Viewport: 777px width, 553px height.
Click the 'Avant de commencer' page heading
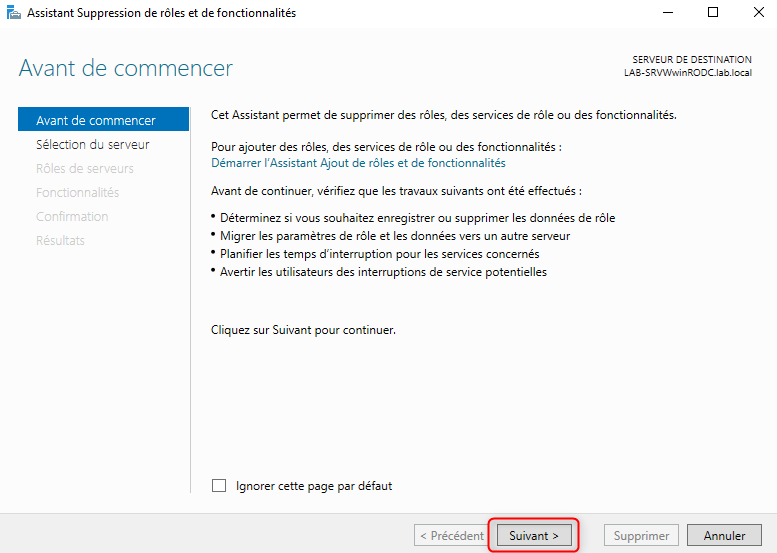coord(125,68)
